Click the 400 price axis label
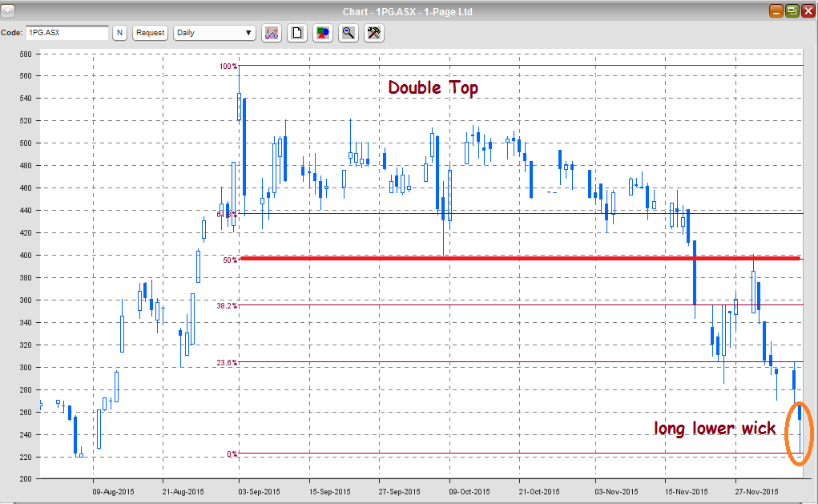Image resolution: width=818 pixels, height=504 pixels. coord(26,256)
